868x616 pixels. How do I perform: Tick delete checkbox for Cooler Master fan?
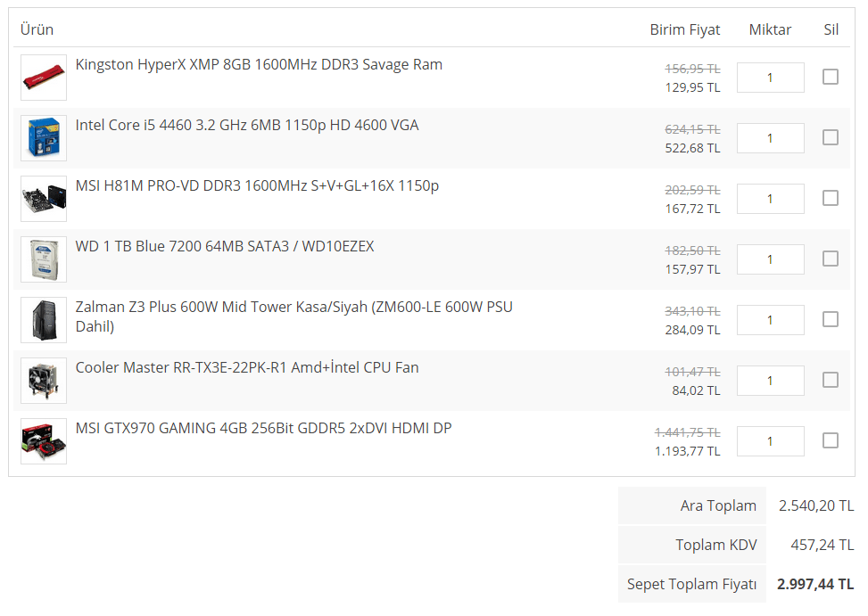[831, 380]
